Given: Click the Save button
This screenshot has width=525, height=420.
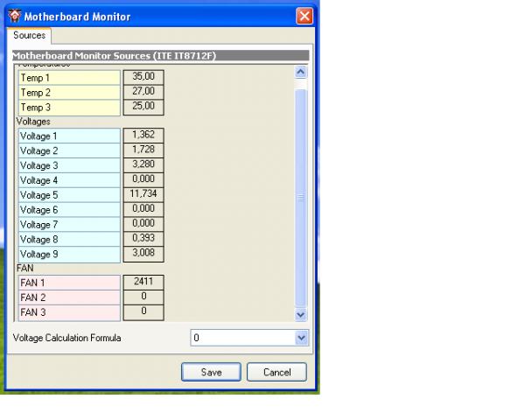Looking at the screenshot, I should tap(211, 372).
